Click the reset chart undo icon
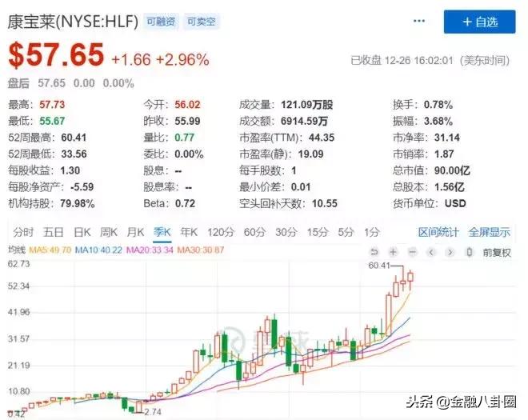Viewport: 528px width, 420px height. pos(374,252)
